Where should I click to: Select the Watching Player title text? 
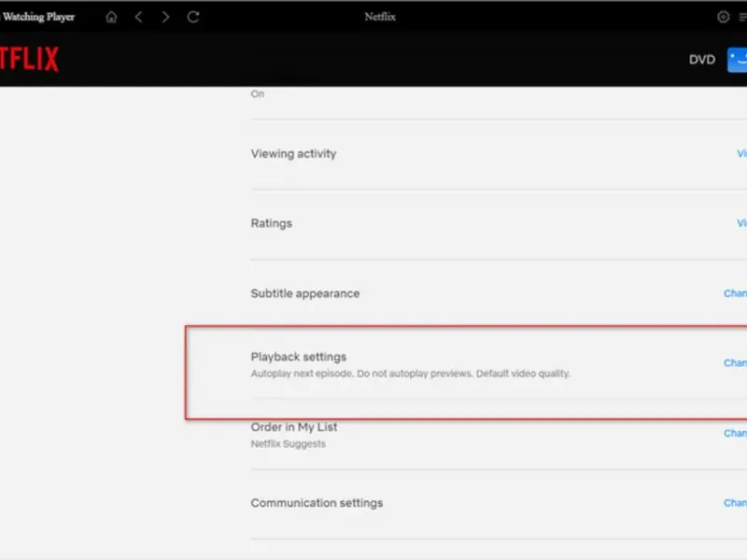pos(38,17)
